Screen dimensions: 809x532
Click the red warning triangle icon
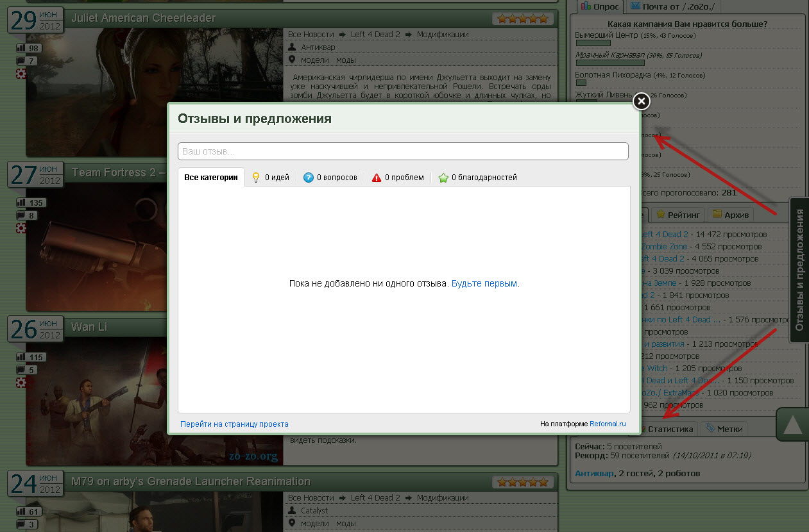click(377, 178)
